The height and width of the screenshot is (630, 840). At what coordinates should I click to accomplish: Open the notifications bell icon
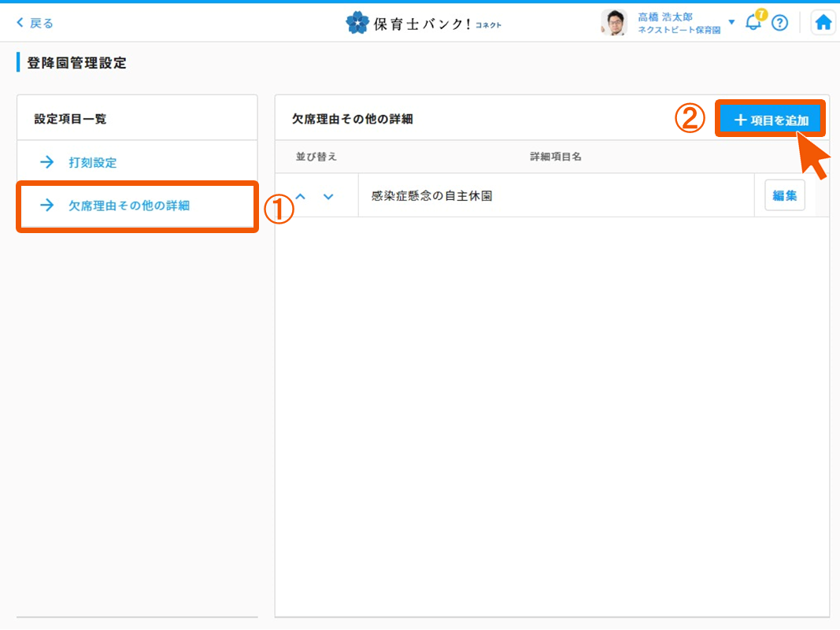point(753,23)
